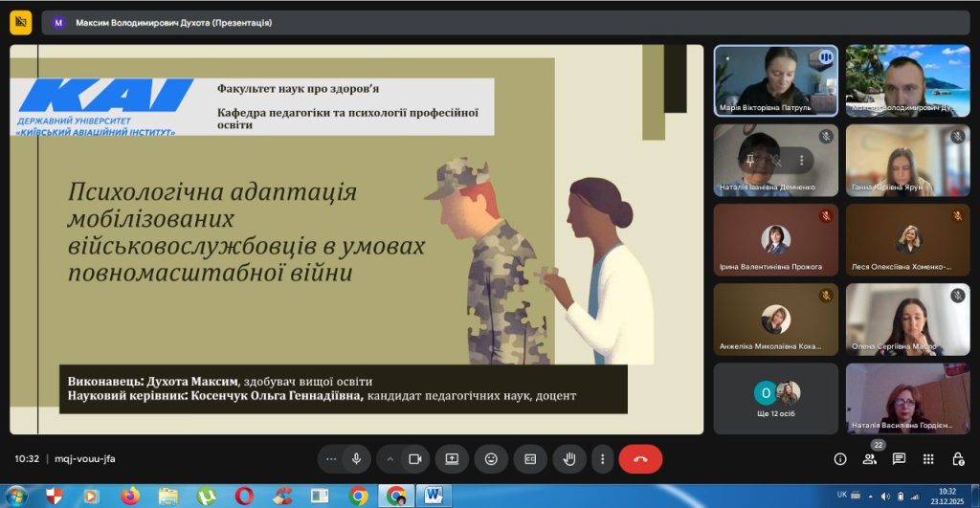Open audio settings with the three-dot button beside the microphone

[331, 459]
